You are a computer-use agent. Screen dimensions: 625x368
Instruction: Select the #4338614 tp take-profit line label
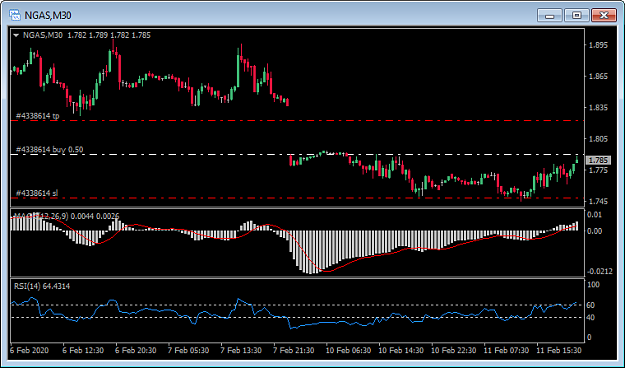click(x=37, y=116)
